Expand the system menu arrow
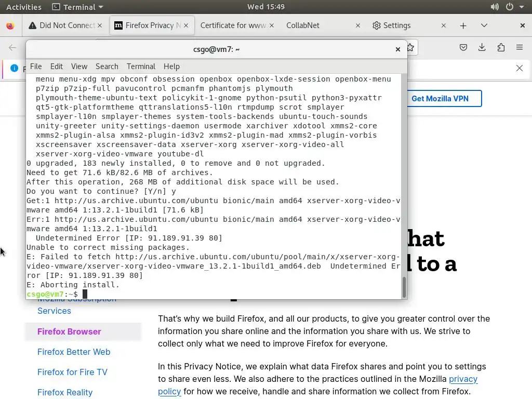Screen dimensions: 532x399 (x=522, y=7)
